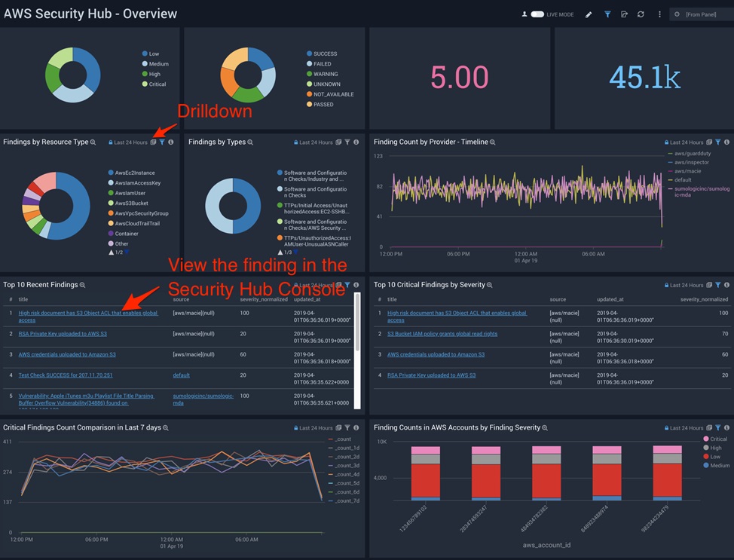Open Last 24 Hours in Top 10 Critical Findings panel

tap(684, 285)
